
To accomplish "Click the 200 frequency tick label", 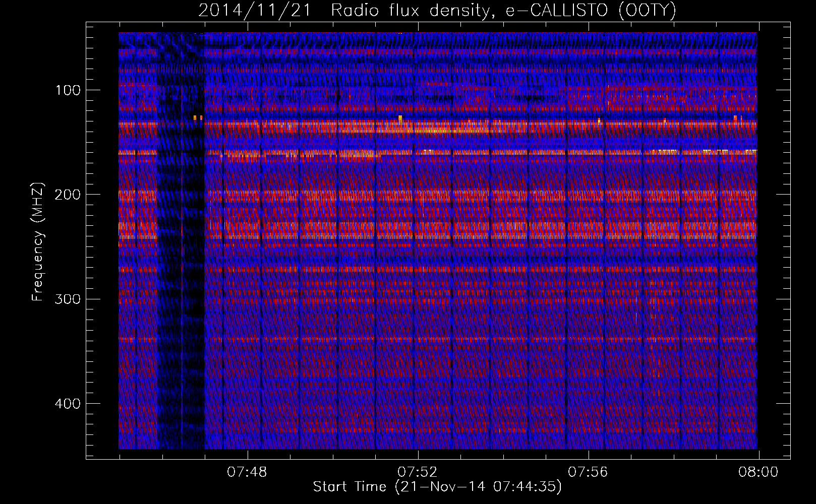I will [68, 195].
